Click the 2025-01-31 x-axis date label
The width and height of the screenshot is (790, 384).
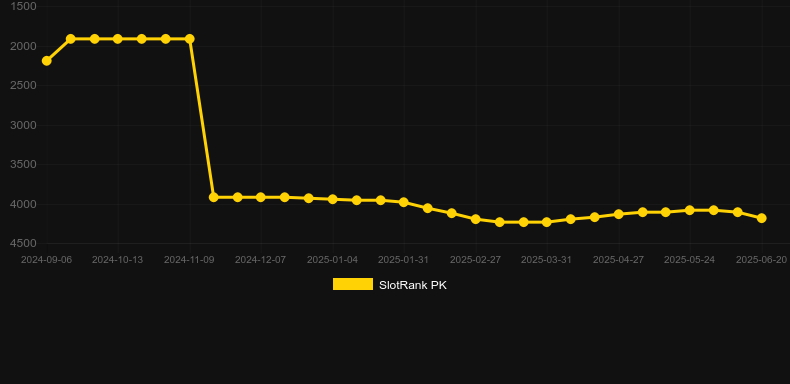click(x=404, y=260)
